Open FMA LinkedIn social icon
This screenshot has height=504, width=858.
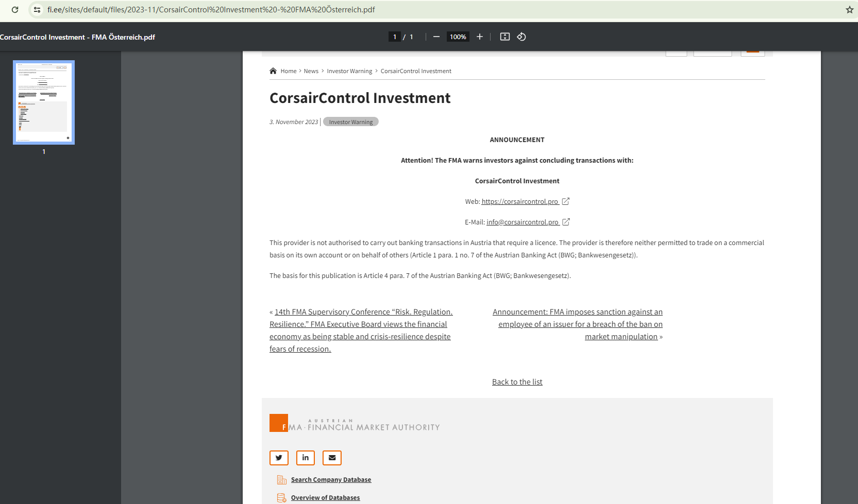[x=306, y=458]
